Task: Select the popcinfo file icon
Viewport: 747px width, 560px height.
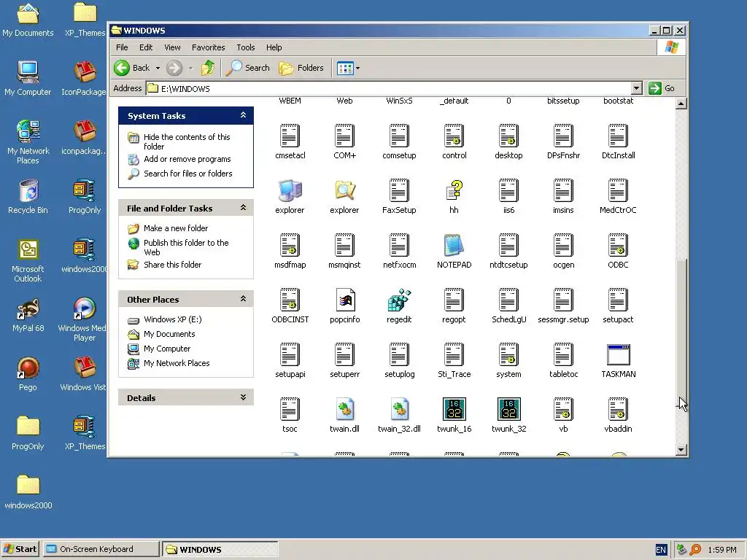Action: click(x=345, y=300)
